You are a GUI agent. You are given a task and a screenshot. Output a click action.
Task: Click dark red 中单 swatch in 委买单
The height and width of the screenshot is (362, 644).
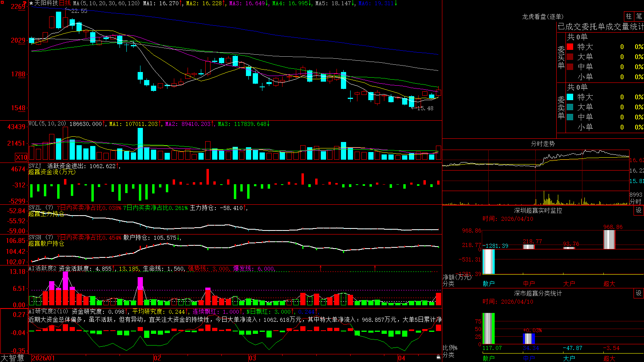570,67
